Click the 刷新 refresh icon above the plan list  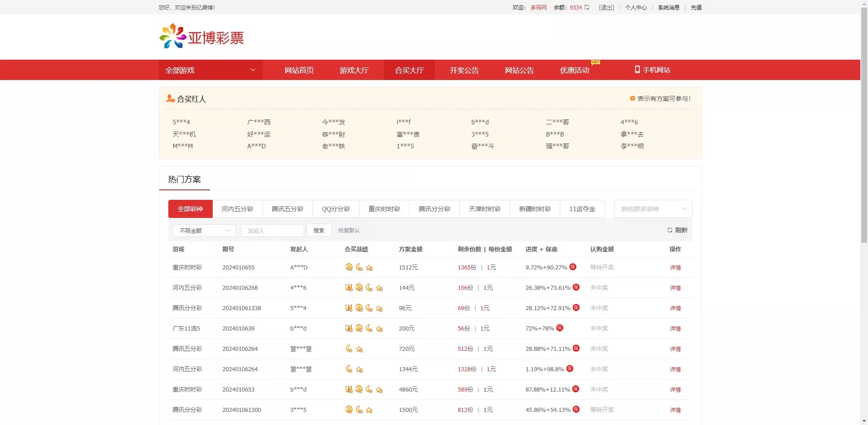(x=670, y=230)
